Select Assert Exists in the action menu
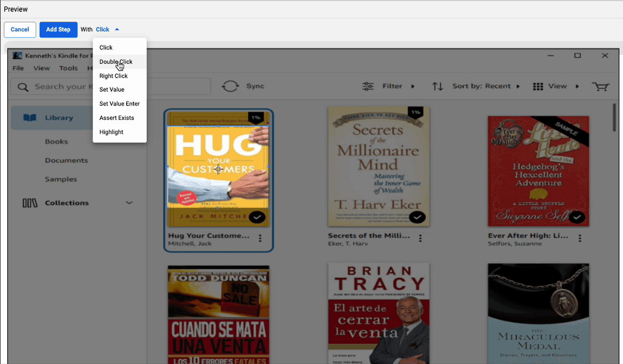623x364 pixels. tap(116, 118)
